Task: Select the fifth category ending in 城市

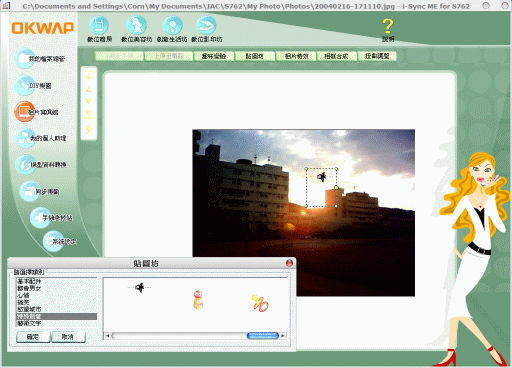Action: pos(57,309)
